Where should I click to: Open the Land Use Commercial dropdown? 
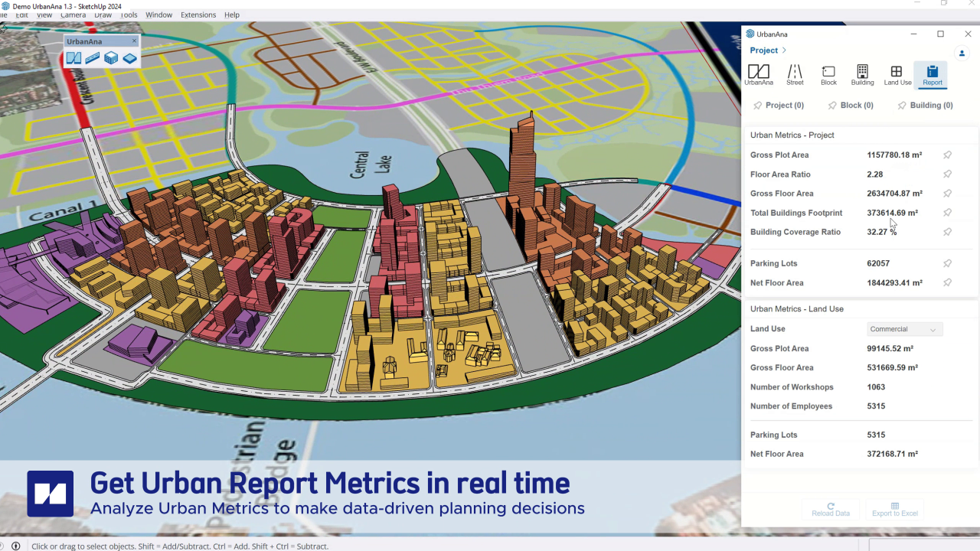point(904,329)
